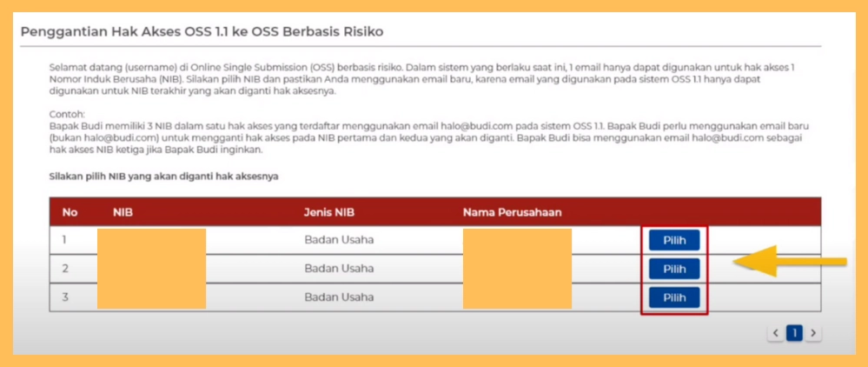Click the yellow arrow pointing at Pilih
868x367 pixels.
point(789,262)
